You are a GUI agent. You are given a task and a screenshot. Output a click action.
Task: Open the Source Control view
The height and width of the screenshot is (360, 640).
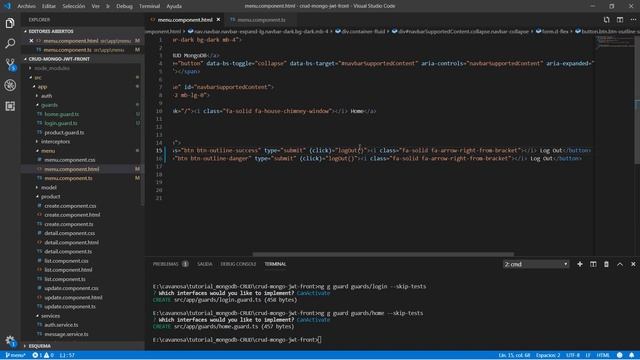click(10, 64)
